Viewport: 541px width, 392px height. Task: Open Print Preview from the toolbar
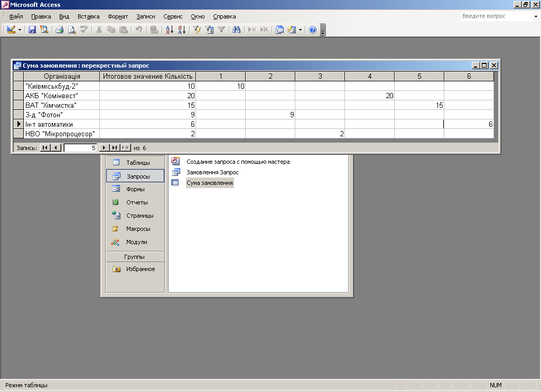pos(71,30)
